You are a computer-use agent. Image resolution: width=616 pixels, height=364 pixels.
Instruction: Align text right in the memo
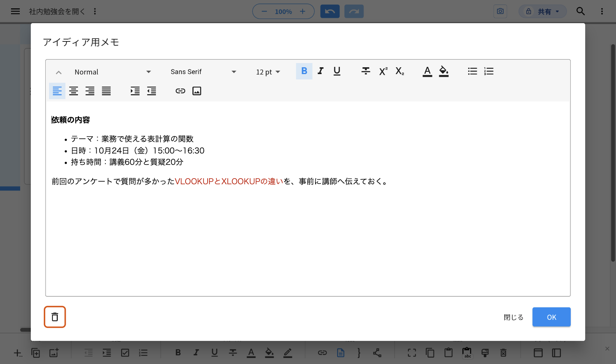(x=90, y=91)
